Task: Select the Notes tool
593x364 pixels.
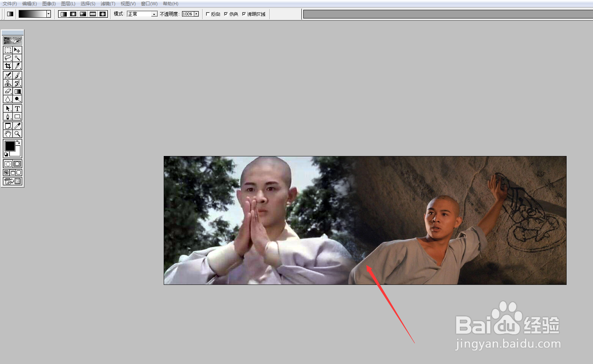Action: 8,126
